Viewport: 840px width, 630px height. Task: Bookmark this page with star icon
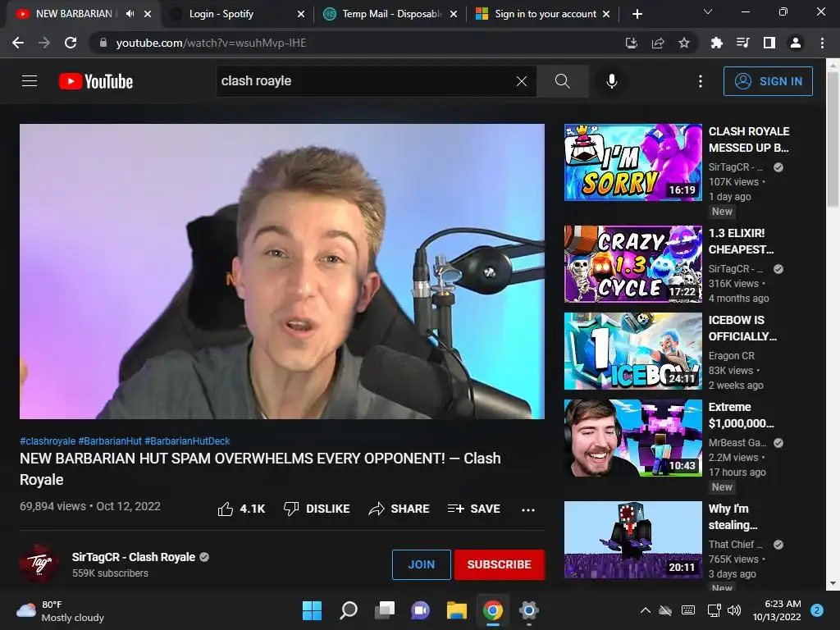click(683, 43)
